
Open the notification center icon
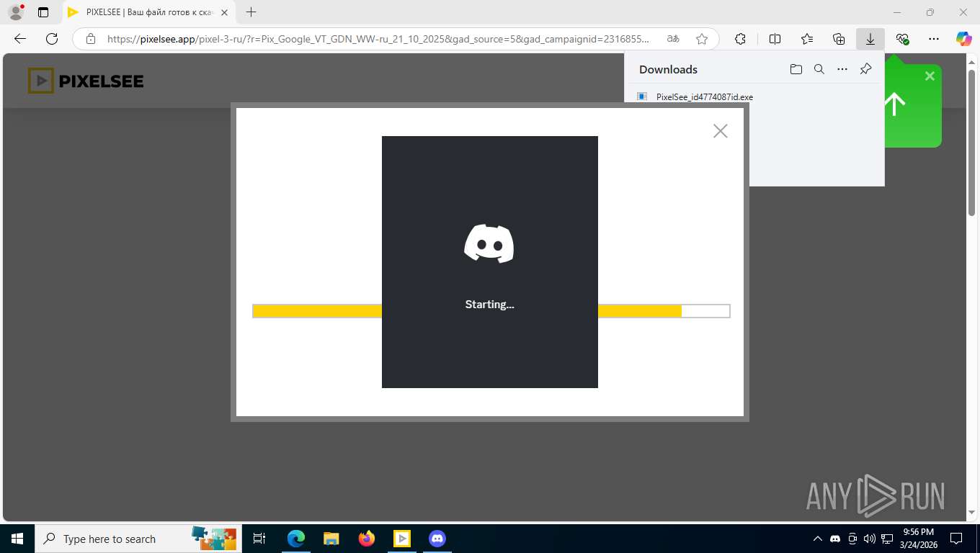coord(956,539)
